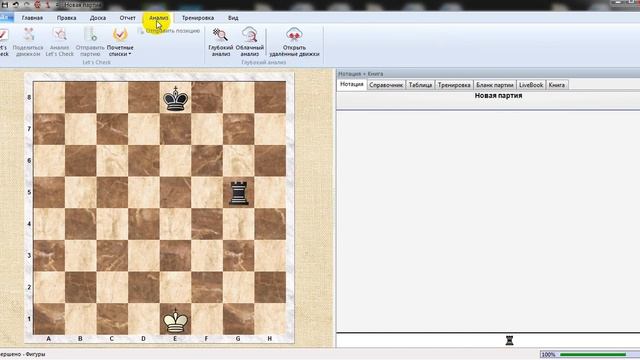
Task: Switch to the Справочник panel tab
Action: [386, 85]
